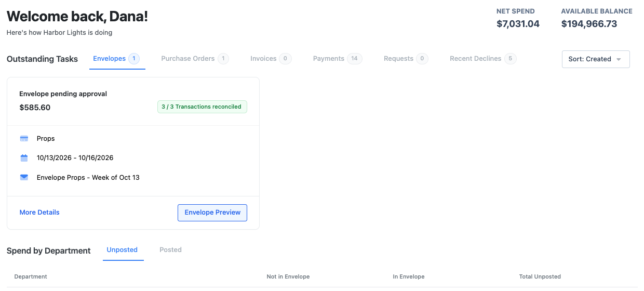The width and height of the screenshot is (644, 291).
Task: Click the Envelope Preview button
Action: tap(212, 213)
